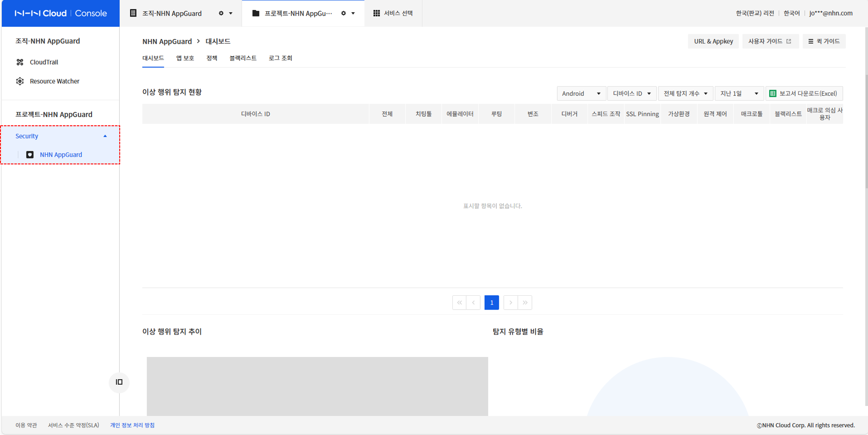Click the menu icon on 퀵 가이드

pos(811,41)
